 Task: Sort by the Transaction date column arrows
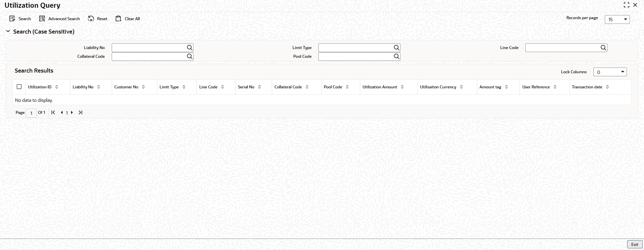point(607,87)
